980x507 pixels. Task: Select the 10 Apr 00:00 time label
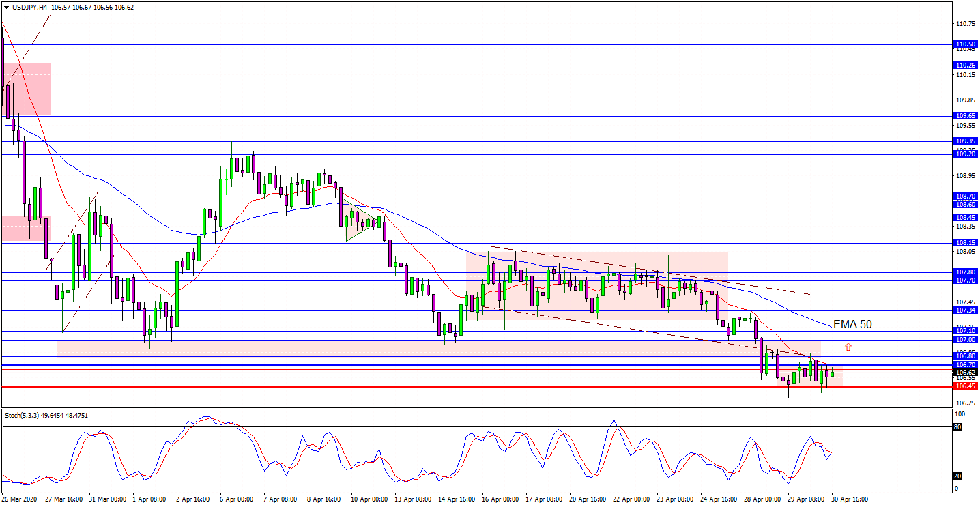coord(369,499)
